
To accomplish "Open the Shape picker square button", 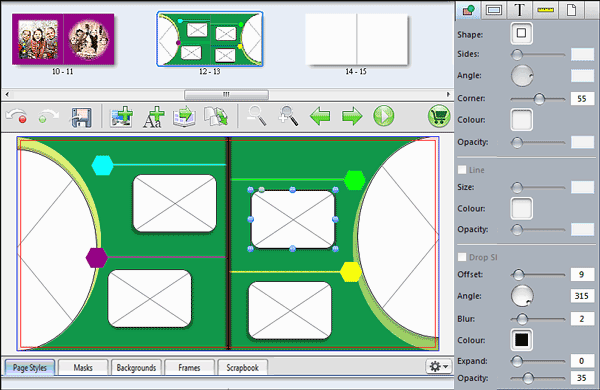I will tap(521, 33).
